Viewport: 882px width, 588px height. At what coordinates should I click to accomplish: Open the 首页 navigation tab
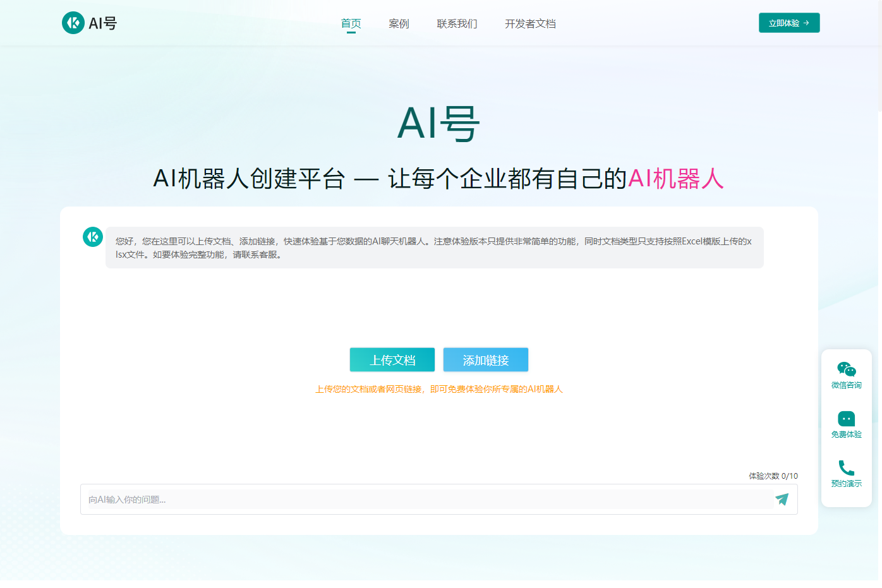coord(351,23)
